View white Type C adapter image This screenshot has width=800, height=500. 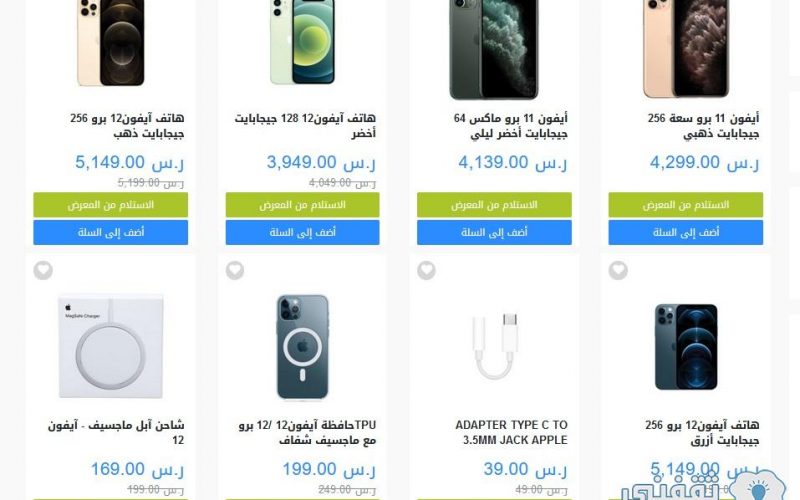click(494, 346)
